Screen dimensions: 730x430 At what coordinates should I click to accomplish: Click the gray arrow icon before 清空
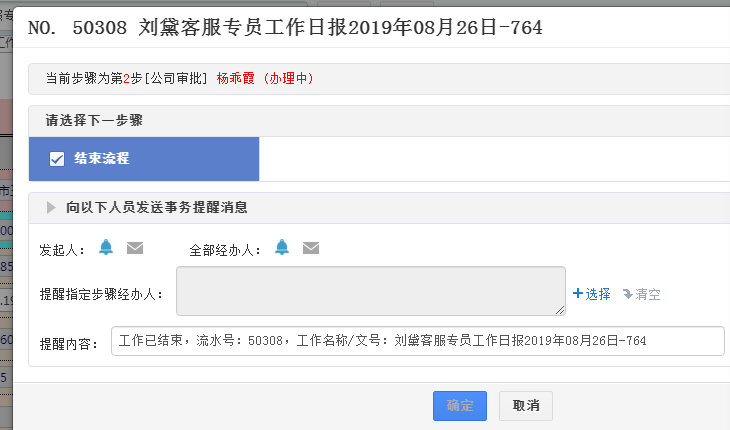click(628, 294)
